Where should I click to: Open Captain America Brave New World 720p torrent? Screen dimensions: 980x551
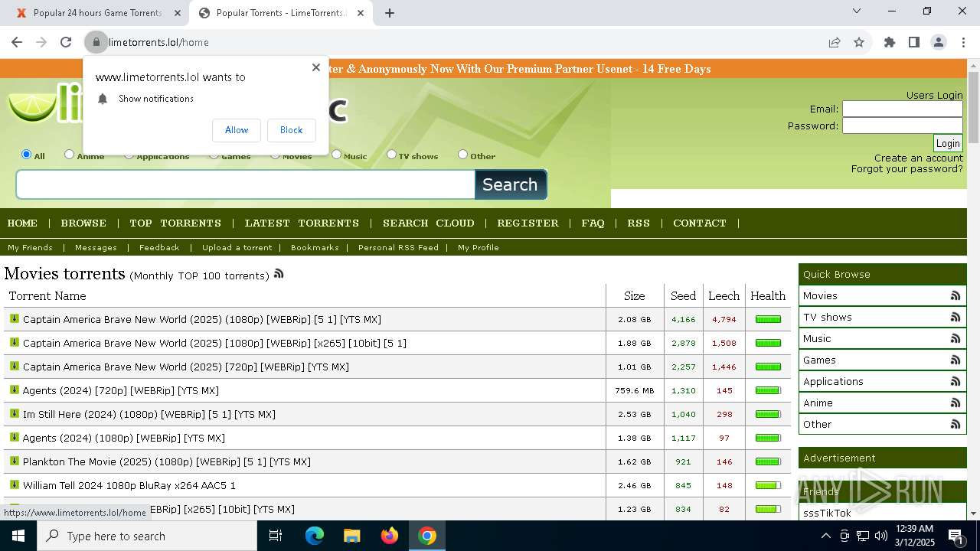[186, 367]
